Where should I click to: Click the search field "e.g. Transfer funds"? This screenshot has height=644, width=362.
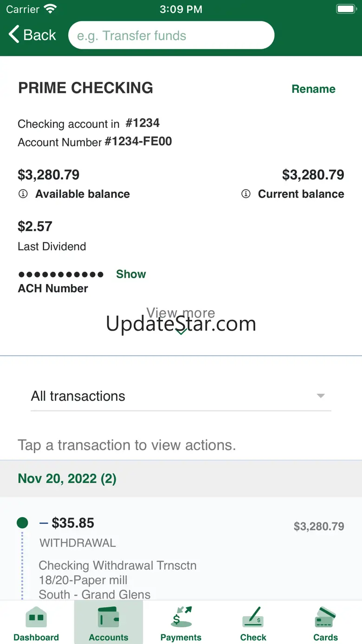click(171, 35)
